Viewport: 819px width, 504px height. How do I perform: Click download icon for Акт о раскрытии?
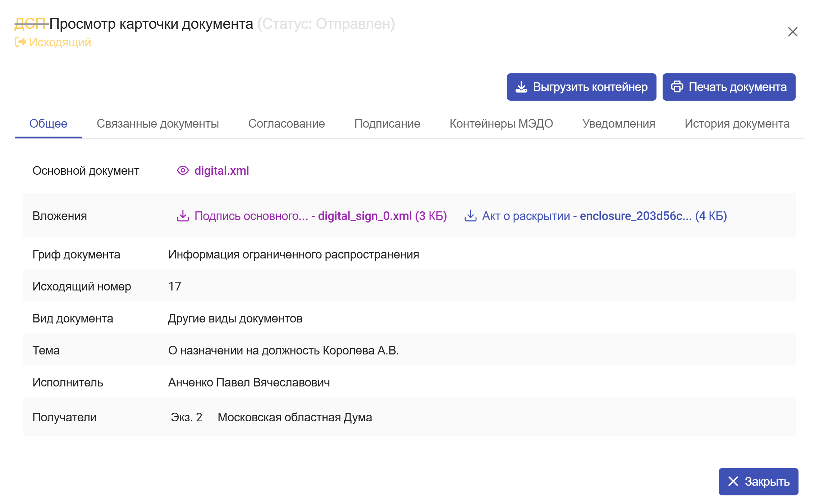470,216
